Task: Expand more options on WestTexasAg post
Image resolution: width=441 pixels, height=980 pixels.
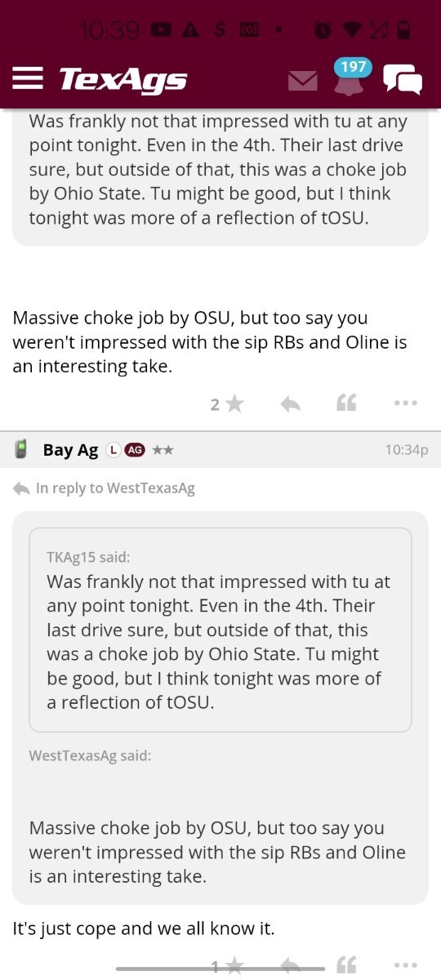Action: (405, 403)
